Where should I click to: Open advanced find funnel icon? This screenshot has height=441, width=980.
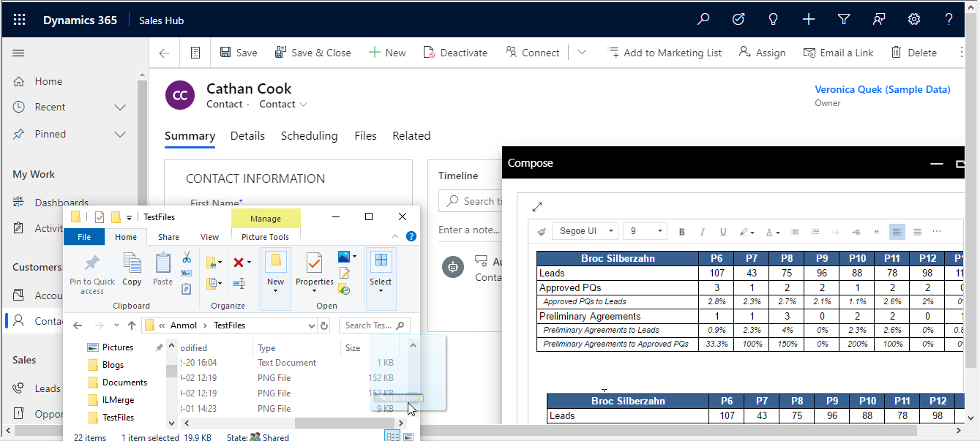pos(844,20)
